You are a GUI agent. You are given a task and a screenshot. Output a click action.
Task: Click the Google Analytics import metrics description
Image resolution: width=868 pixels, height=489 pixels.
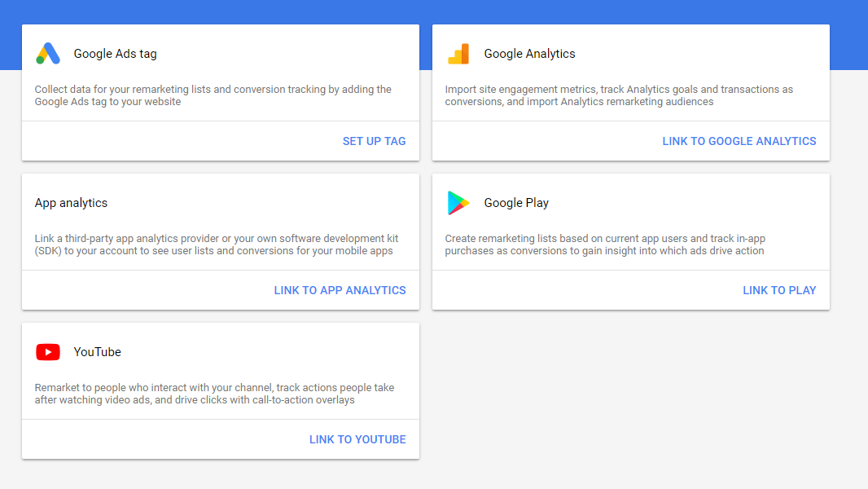[x=618, y=95]
